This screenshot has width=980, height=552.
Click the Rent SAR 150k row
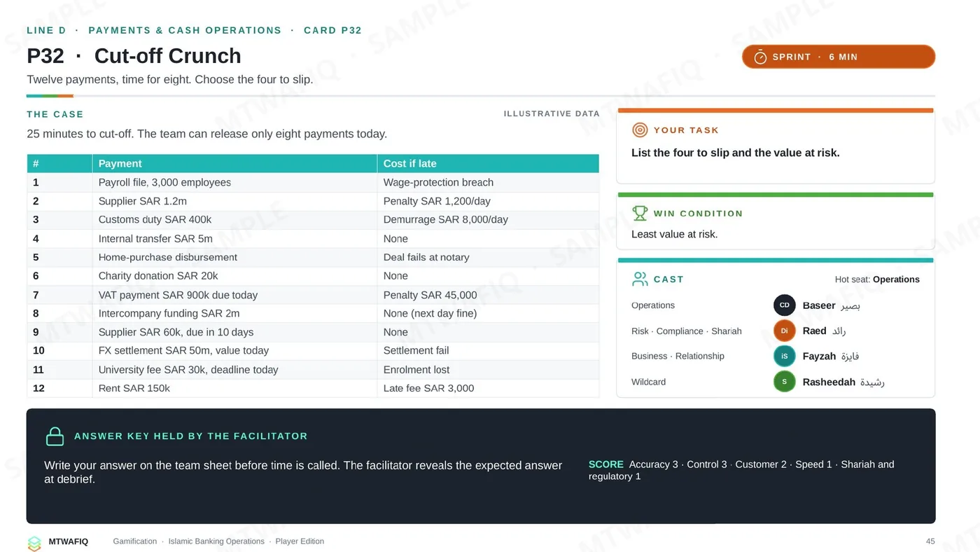[313, 388]
